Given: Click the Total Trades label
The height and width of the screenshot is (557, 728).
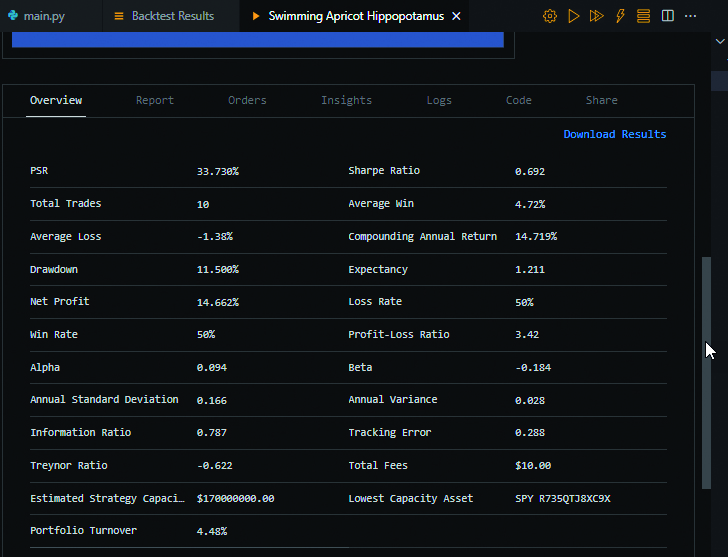Looking at the screenshot, I should [65, 203].
